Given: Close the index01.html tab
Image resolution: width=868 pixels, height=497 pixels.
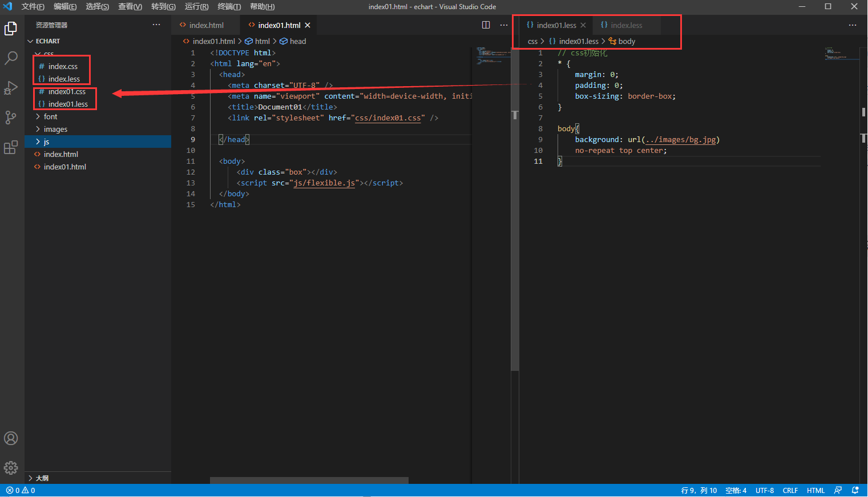Looking at the screenshot, I should 308,25.
